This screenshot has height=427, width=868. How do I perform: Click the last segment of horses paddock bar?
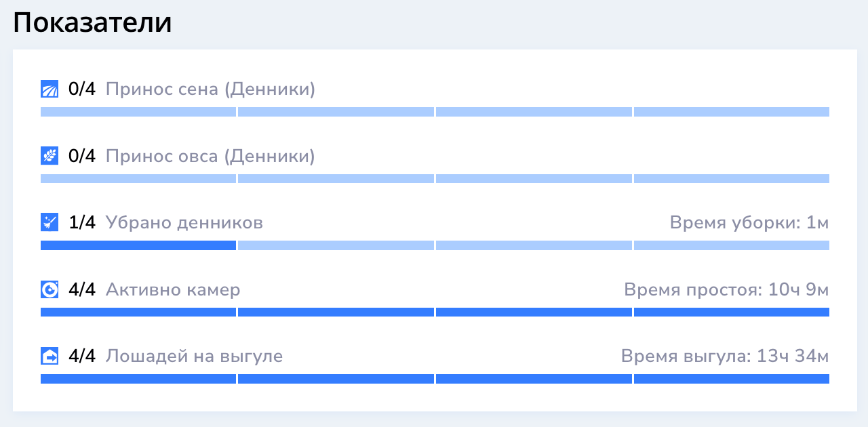pyautogui.click(x=732, y=379)
